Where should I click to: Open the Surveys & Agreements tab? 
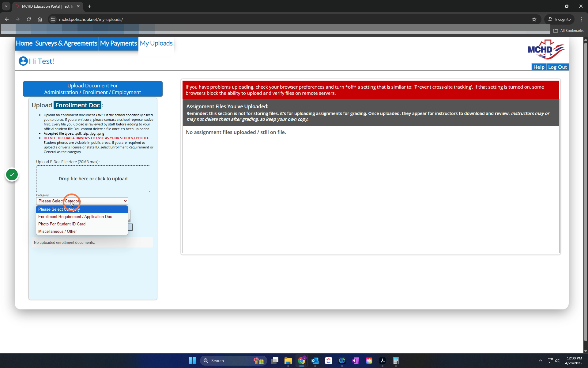click(x=66, y=43)
